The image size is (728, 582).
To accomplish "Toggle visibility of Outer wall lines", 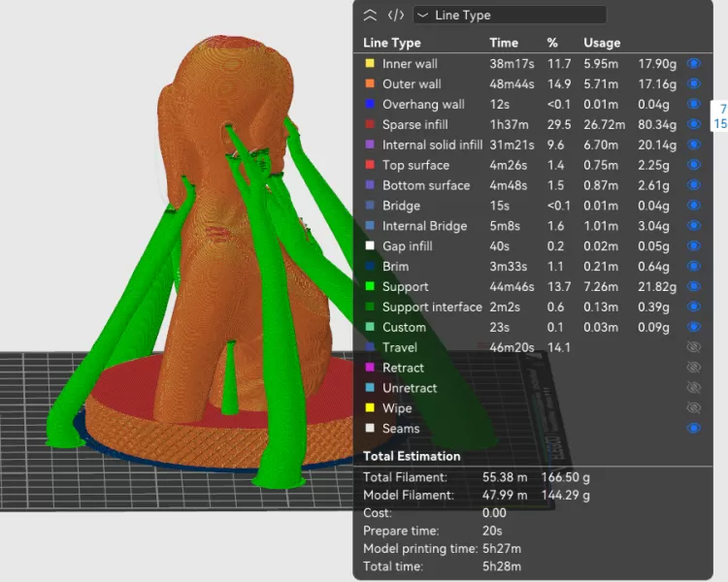I will coord(693,83).
